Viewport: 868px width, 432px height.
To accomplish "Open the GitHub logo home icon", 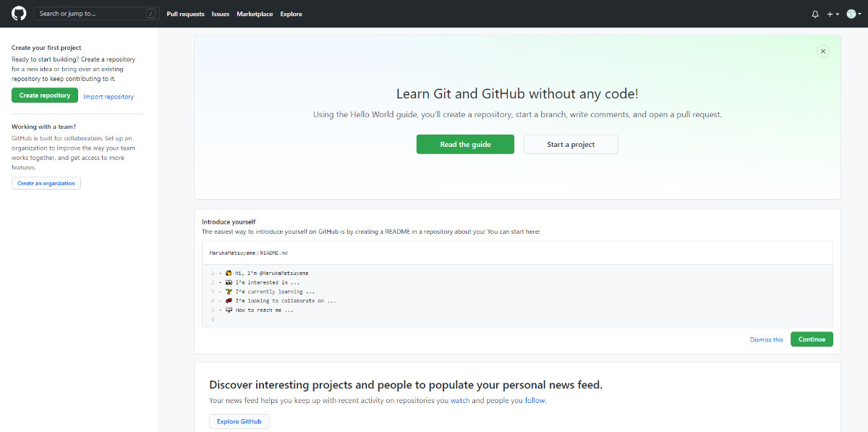I will tap(19, 14).
